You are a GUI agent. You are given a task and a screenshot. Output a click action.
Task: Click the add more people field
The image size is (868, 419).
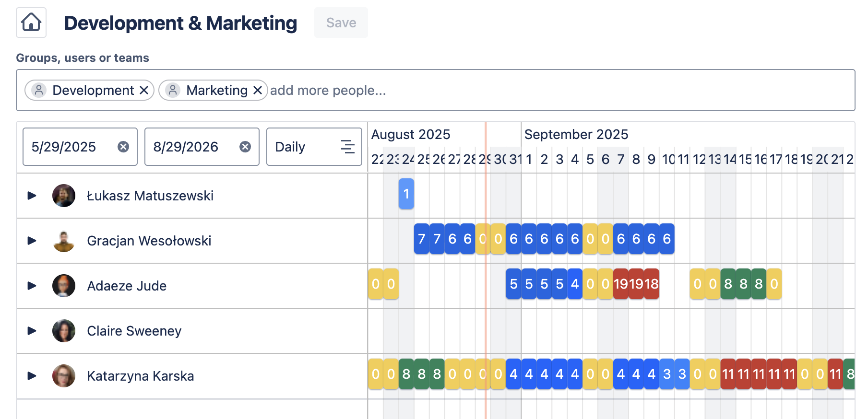point(328,90)
